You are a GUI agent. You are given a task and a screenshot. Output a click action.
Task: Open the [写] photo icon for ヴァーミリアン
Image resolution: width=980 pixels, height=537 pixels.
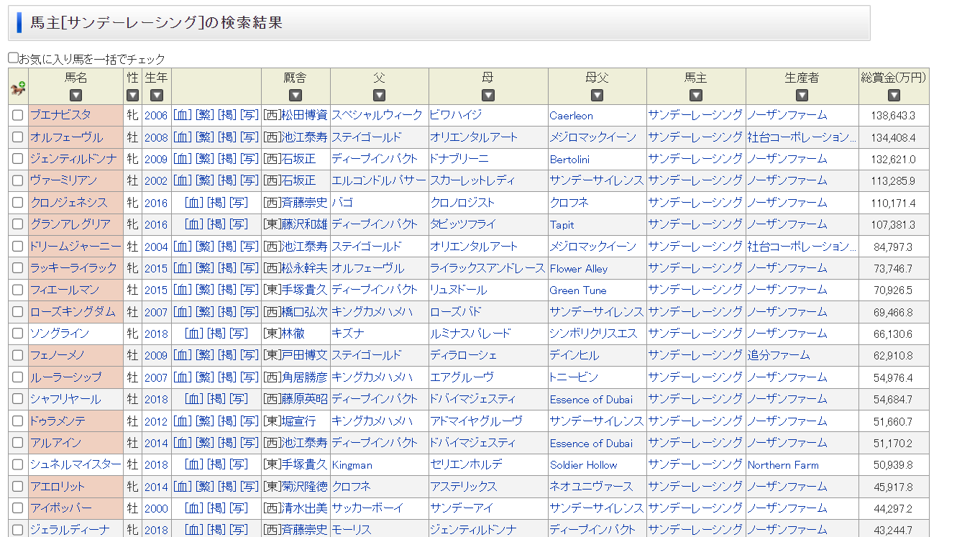coord(249,180)
